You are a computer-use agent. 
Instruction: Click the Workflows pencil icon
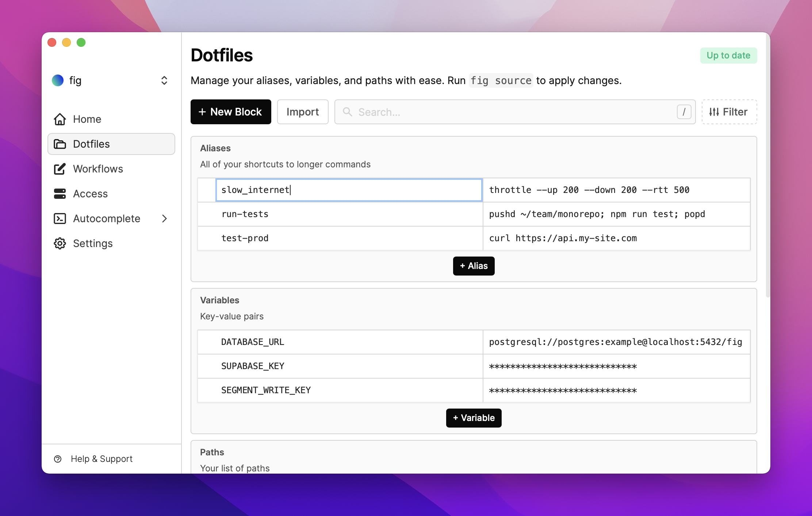click(x=60, y=169)
